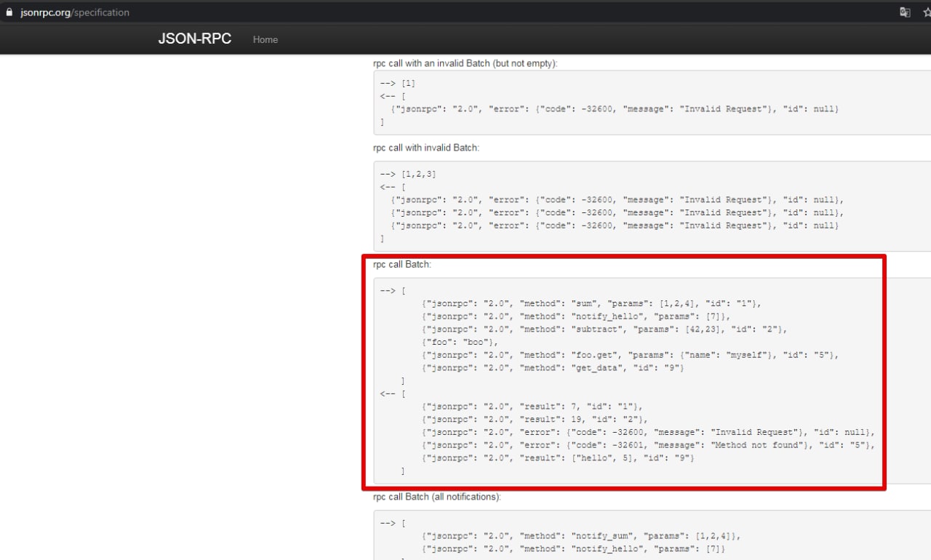
Task: Click the request line with method "subtract"
Action: point(604,329)
